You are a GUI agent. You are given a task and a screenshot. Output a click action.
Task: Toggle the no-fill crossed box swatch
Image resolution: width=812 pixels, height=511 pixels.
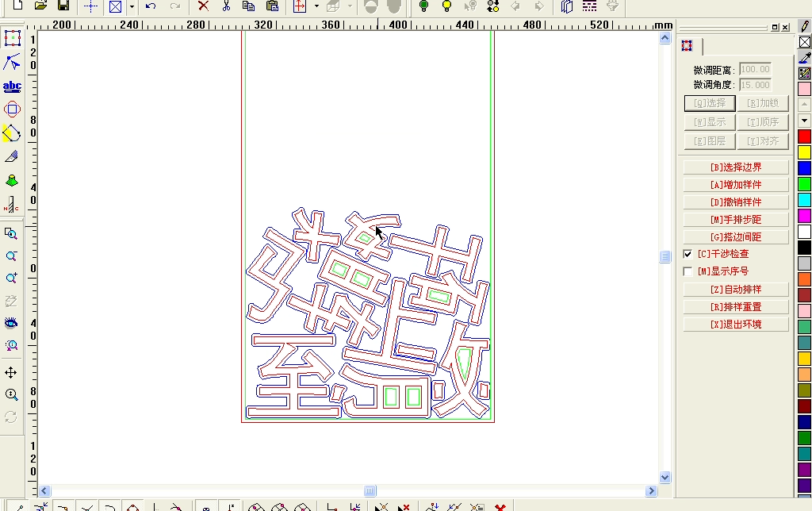(805, 42)
